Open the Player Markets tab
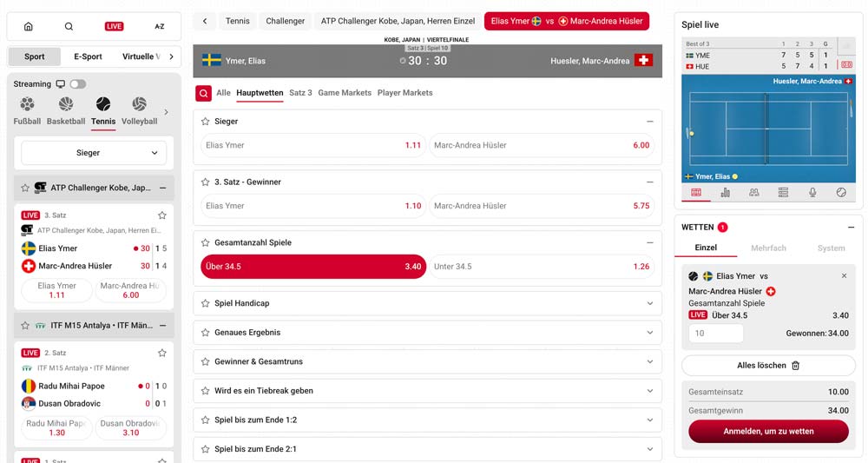 click(405, 92)
